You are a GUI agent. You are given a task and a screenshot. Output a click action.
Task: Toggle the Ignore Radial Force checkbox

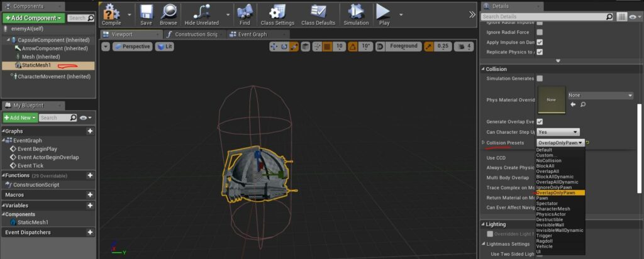[540, 32]
